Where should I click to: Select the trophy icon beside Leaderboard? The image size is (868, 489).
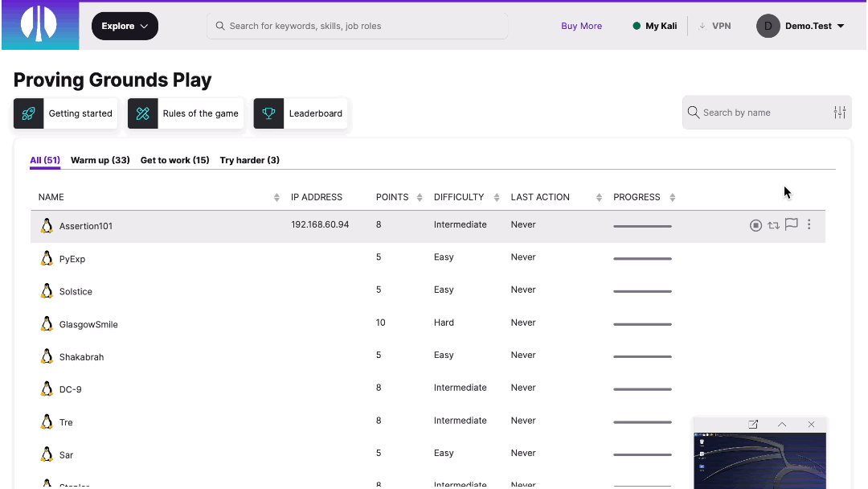268,113
